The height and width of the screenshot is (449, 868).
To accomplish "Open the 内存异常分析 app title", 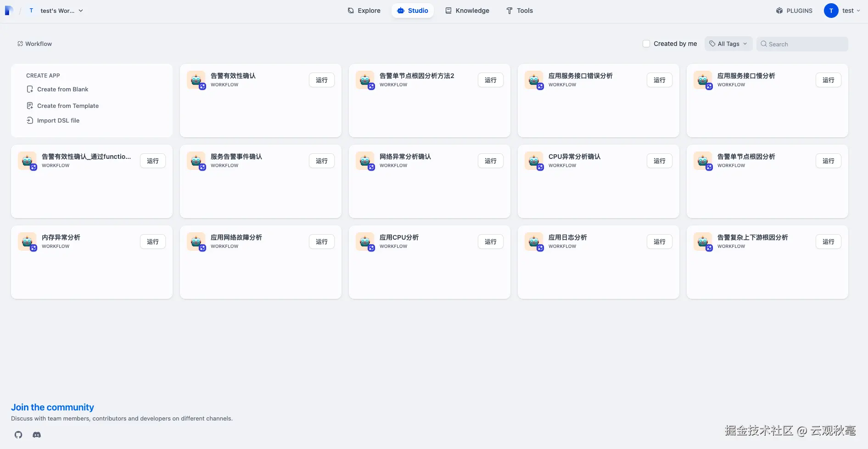I will [x=61, y=237].
